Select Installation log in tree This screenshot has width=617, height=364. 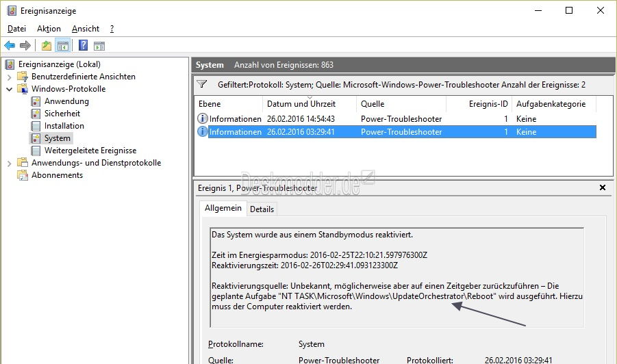[x=64, y=126]
